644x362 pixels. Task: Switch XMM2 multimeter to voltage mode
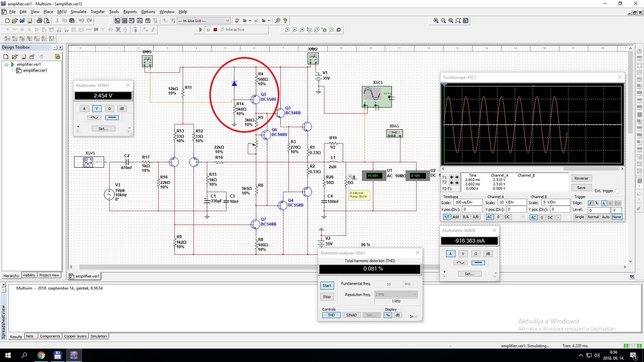pos(463,253)
